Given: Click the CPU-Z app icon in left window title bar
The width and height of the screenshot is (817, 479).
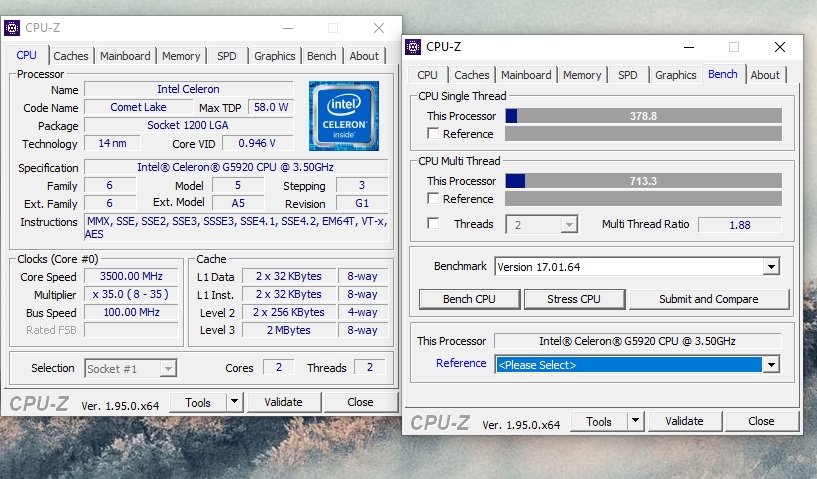Looking at the screenshot, I should (x=12, y=28).
